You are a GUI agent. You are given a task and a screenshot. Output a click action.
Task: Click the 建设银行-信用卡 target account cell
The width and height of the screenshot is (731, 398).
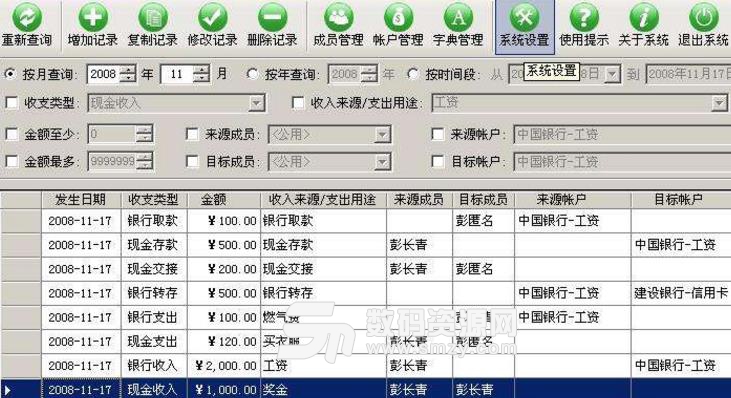pyautogui.click(x=681, y=293)
